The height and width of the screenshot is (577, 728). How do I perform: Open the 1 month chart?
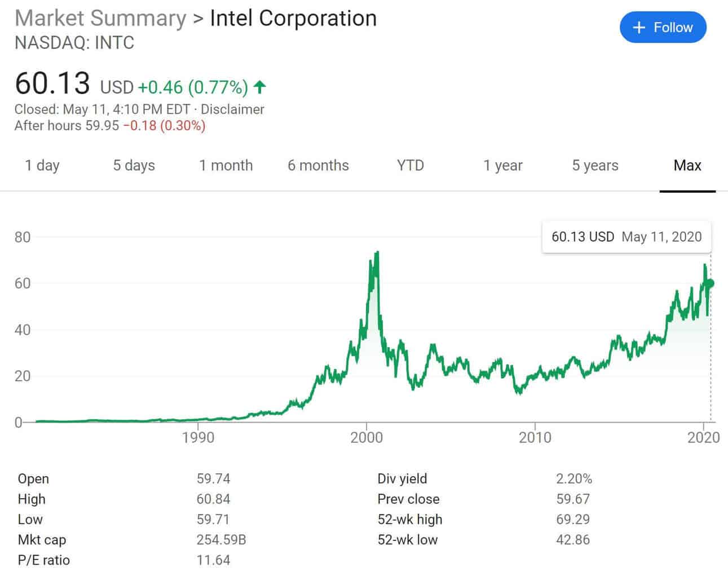click(x=226, y=165)
